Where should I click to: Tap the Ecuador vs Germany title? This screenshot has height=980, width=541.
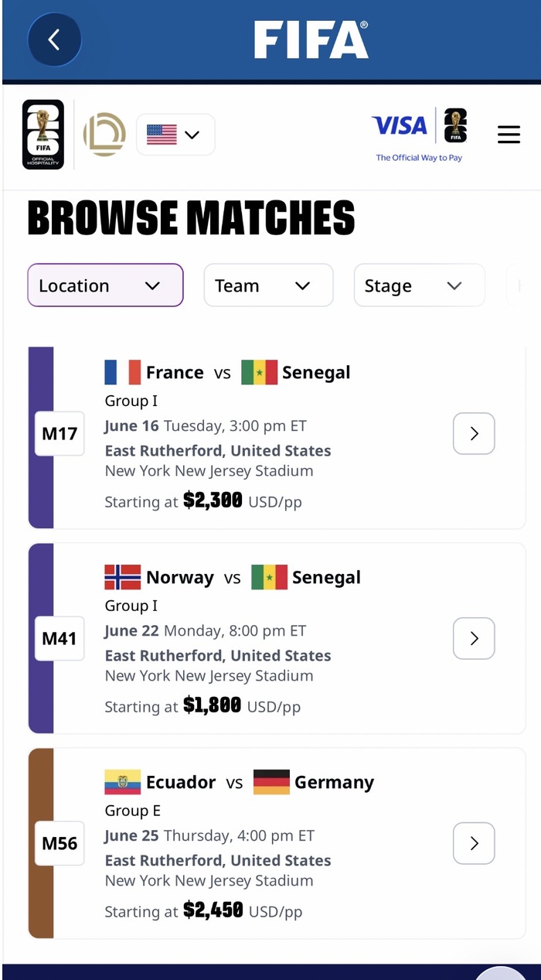click(240, 782)
